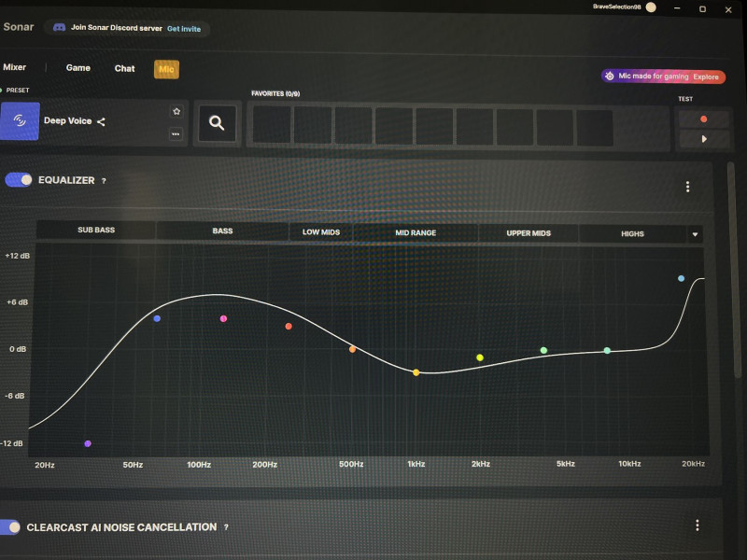
Task: Select the red EQ point near 250Hz
Action: coord(289,326)
